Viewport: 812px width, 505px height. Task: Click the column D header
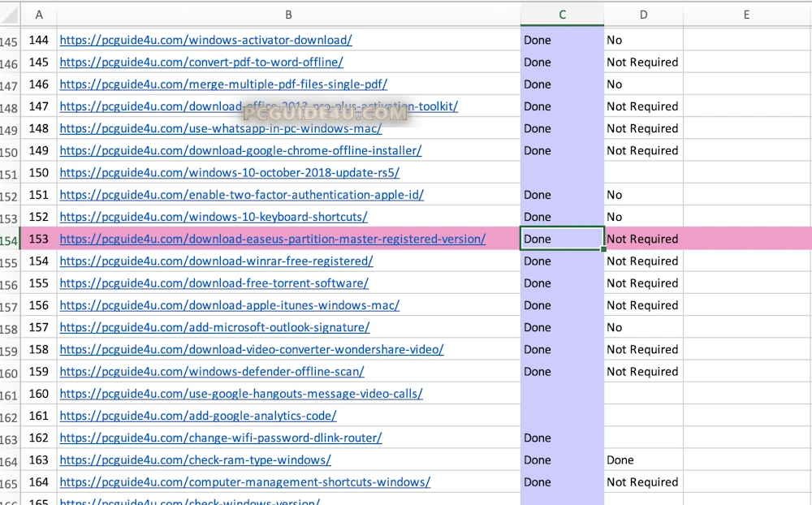point(643,14)
